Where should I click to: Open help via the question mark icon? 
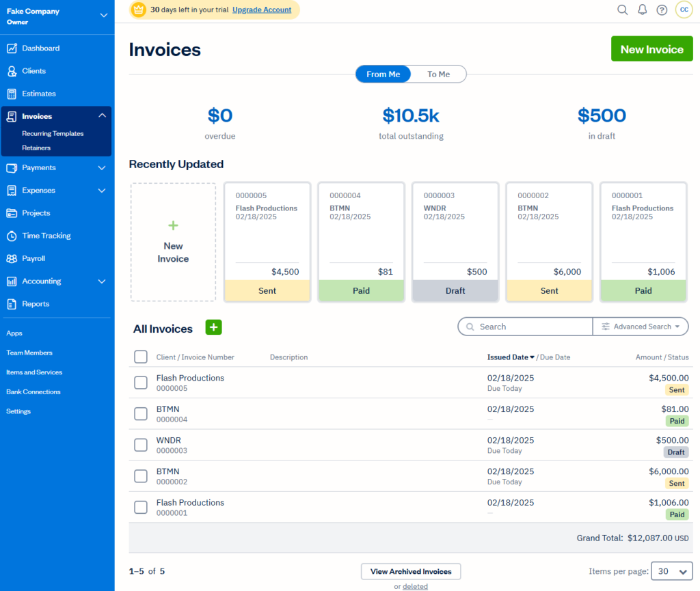(x=662, y=10)
